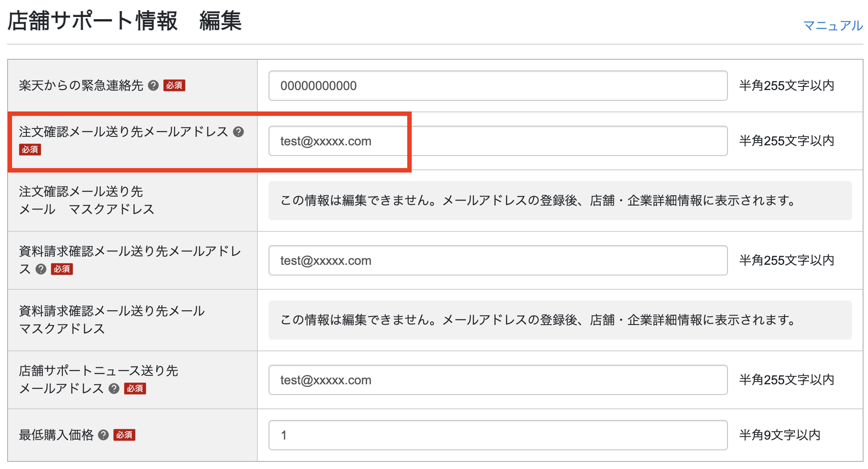Focus the 最低購入価格 input field
The width and height of the screenshot is (868, 469).
point(497,435)
